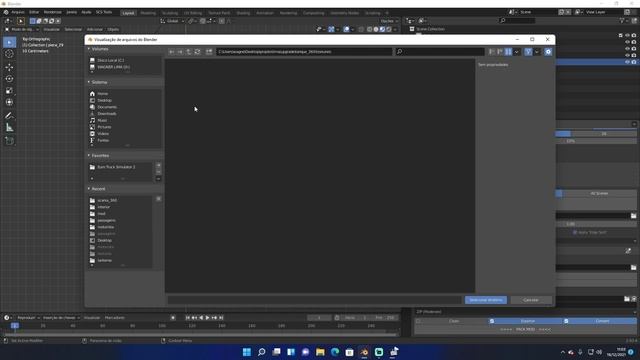Toggle the outliner collection exclude checkbox
640x360 pixels.
coord(621,36)
